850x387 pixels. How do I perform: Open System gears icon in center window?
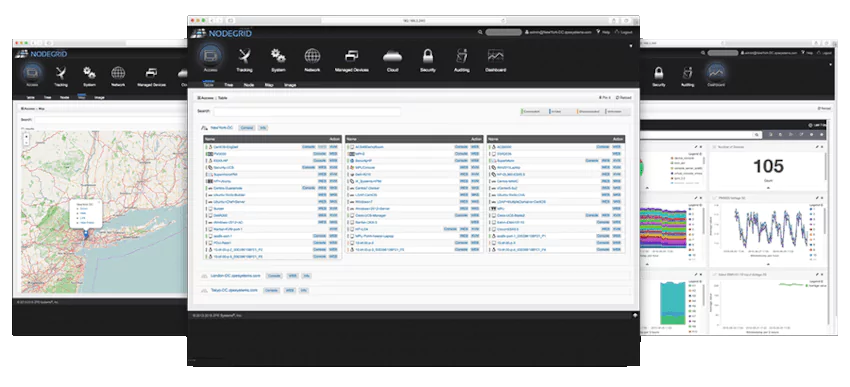point(278,60)
